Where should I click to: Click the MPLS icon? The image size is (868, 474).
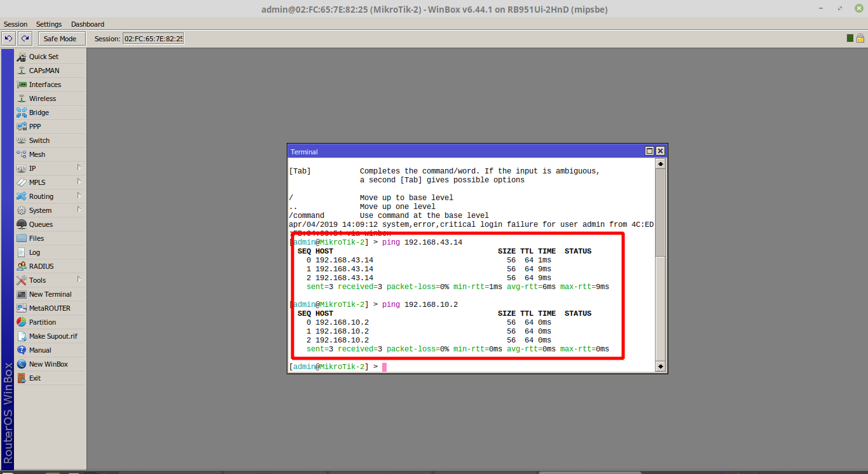tap(22, 182)
